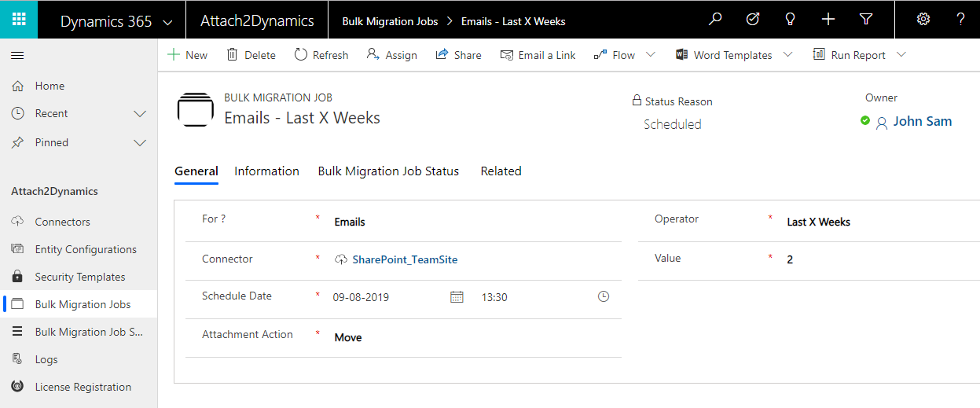Click the bulk migration job entity image
Viewport: 980px width, 408px height.
pos(196,109)
